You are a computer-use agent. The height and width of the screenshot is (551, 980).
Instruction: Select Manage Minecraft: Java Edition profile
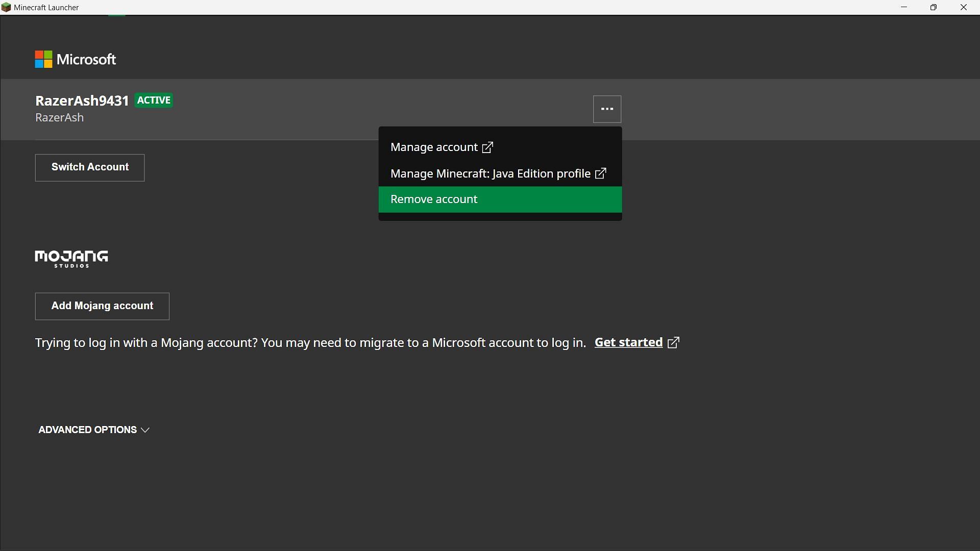(x=496, y=173)
